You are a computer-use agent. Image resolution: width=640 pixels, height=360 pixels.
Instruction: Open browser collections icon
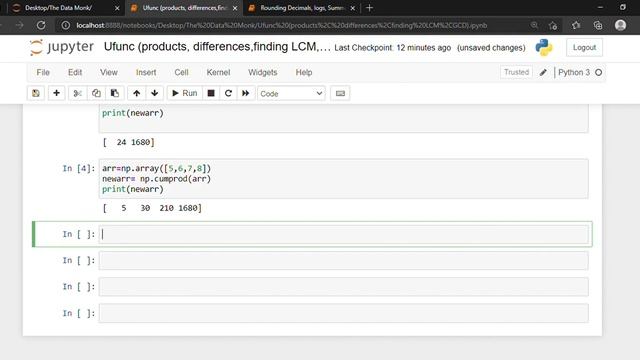coord(598,25)
